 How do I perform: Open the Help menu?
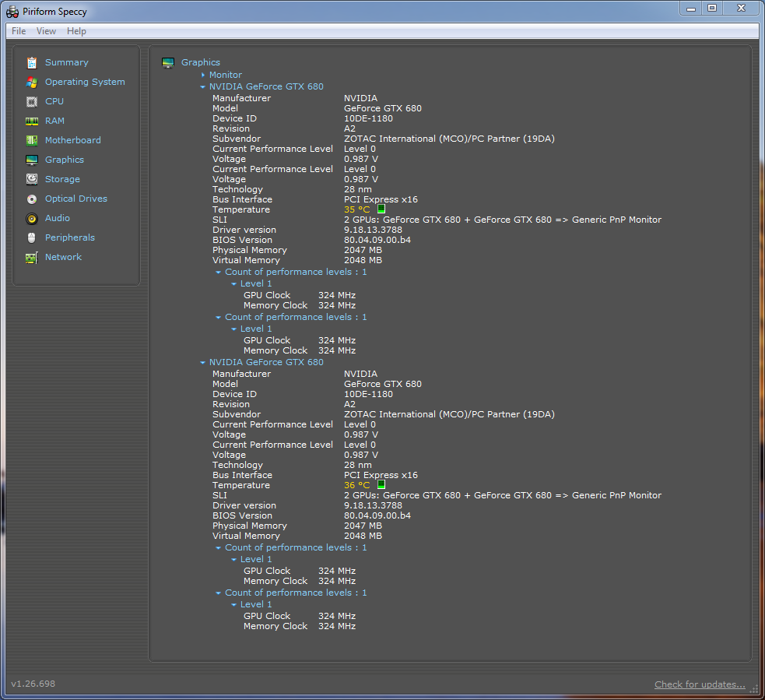click(x=76, y=31)
